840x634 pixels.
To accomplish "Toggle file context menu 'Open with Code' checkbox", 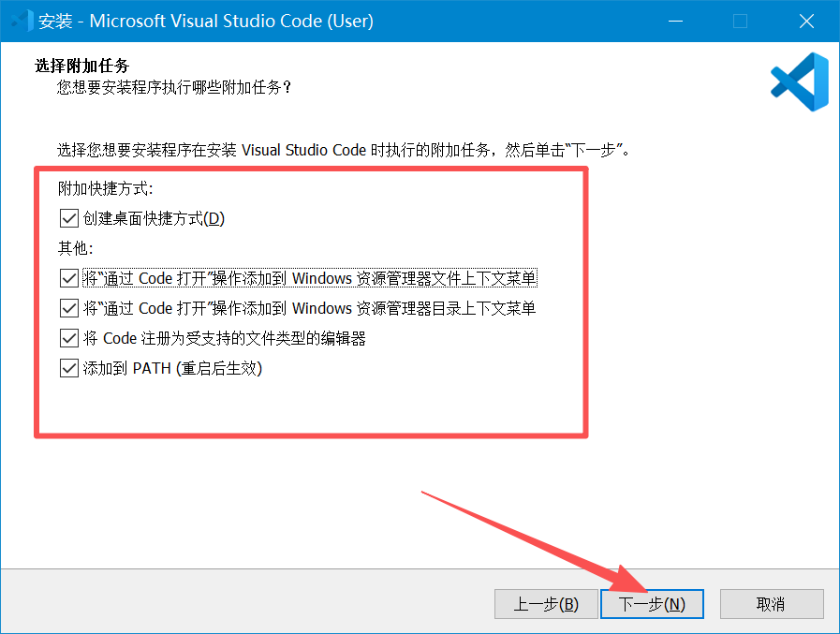I will tap(69, 279).
